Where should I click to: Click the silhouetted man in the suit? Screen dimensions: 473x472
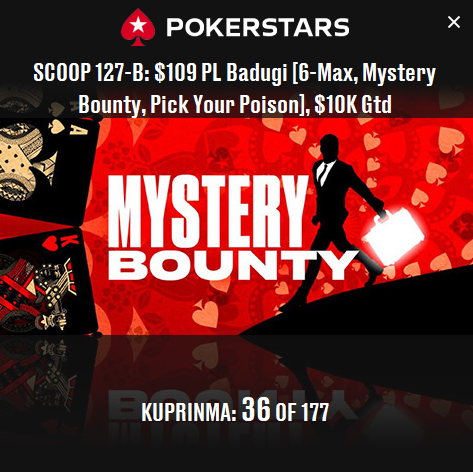337,217
